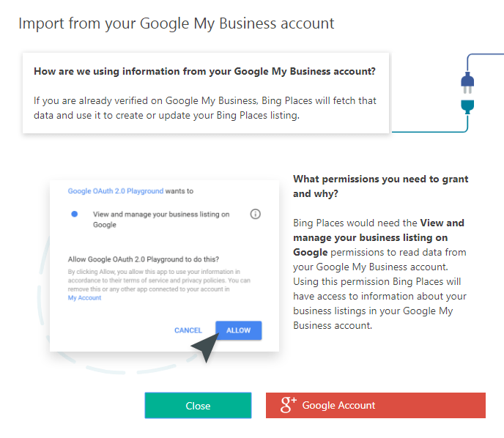
Task: Click the blue plug icon
Action: [x=467, y=83]
